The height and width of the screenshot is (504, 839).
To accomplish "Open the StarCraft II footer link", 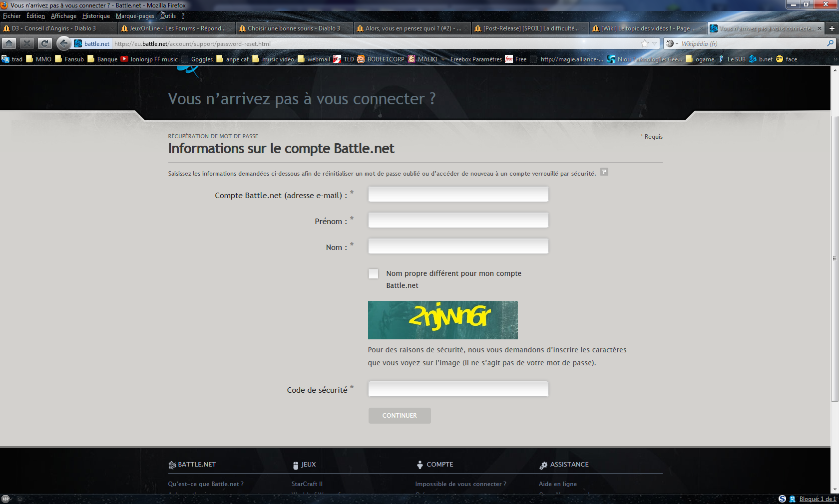I will (x=307, y=484).
